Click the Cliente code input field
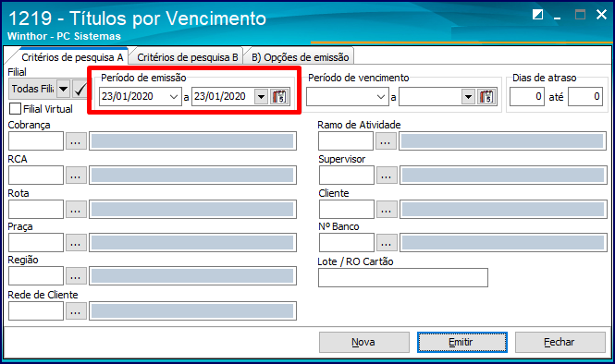 [347, 209]
